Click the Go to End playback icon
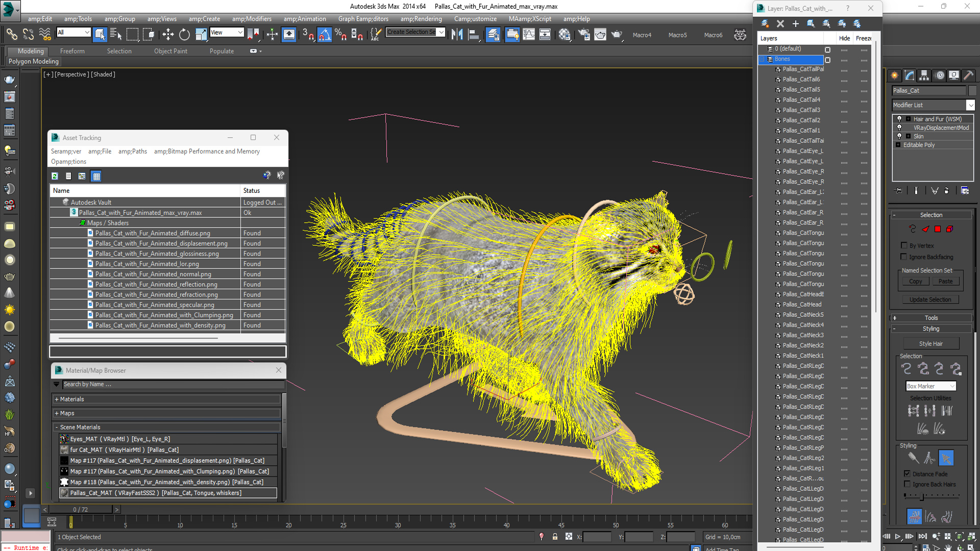This screenshot has height=551, width=980. pos(922,536)
